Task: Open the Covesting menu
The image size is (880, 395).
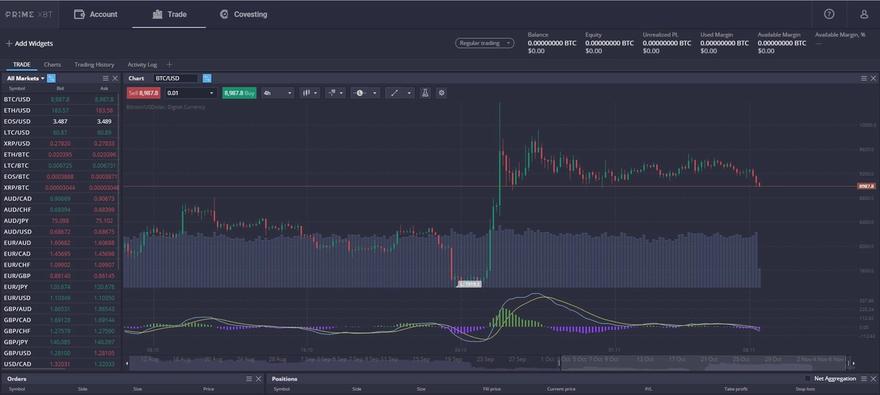Action: click(x=244, y=15)
